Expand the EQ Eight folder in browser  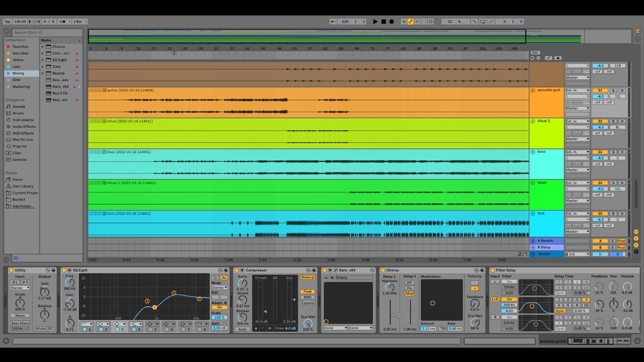pyautogui.click(x=42, y=60)
